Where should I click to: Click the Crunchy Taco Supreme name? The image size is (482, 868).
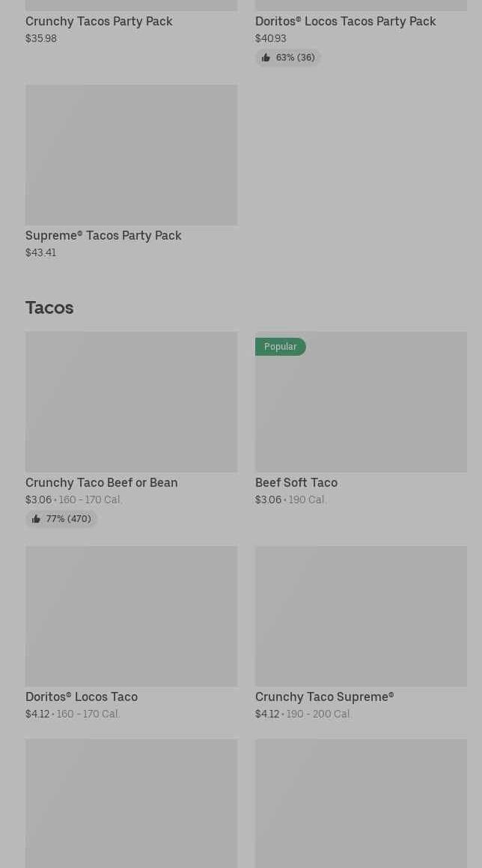click(x=324, y=696)
